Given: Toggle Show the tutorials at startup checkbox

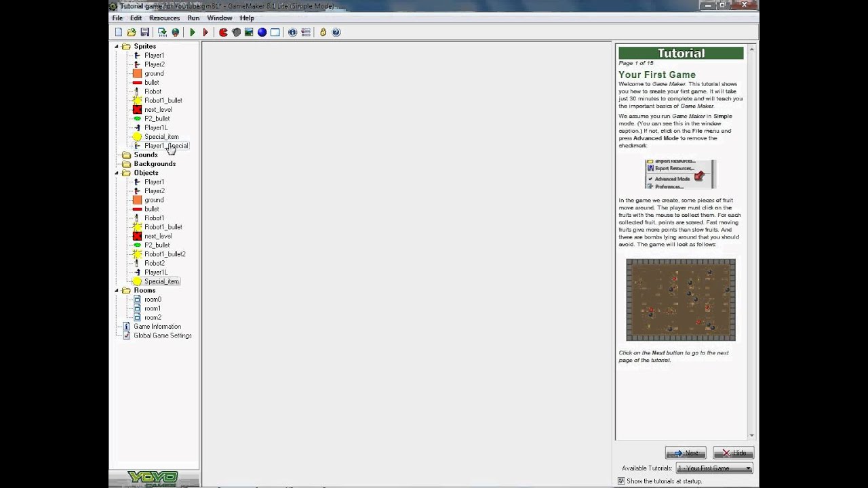Looking at the screenshot, I should click(x=621, y=481).
